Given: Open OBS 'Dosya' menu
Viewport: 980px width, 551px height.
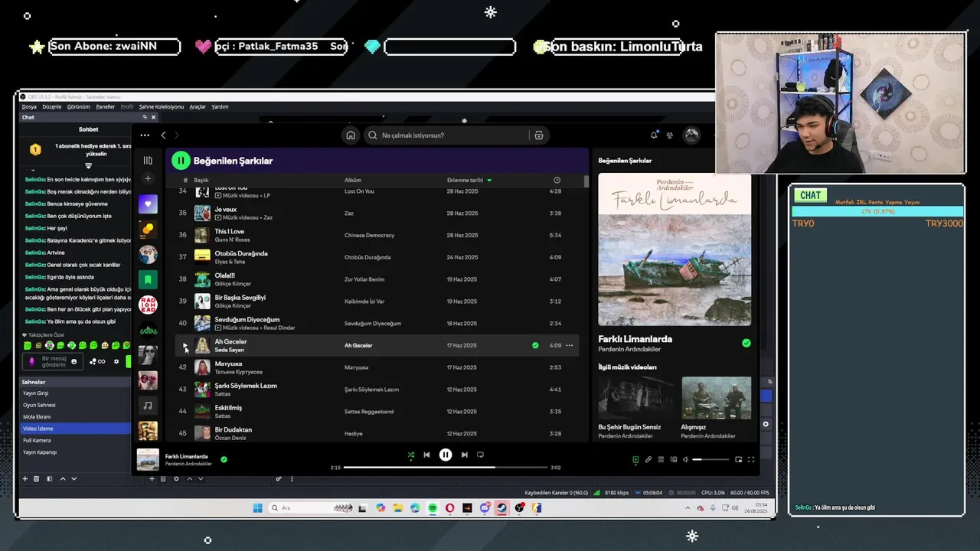Looking at the screenshot, I should coord(29,106).
